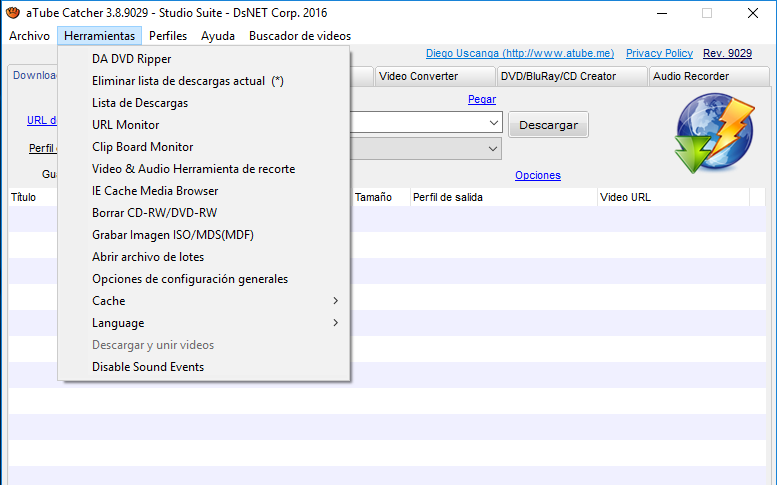The image size is (777, 485).
Task: Select Clip Board Monitor
Action: pyautogui.click(x=204, y=147)
